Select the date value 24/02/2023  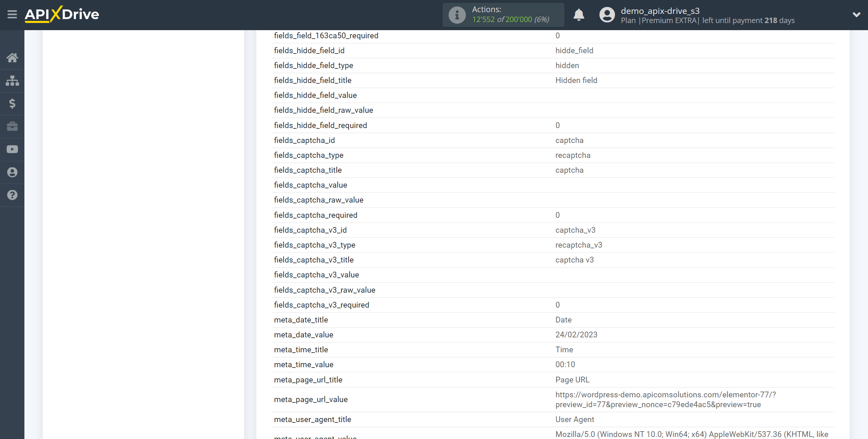pos(576,335)
